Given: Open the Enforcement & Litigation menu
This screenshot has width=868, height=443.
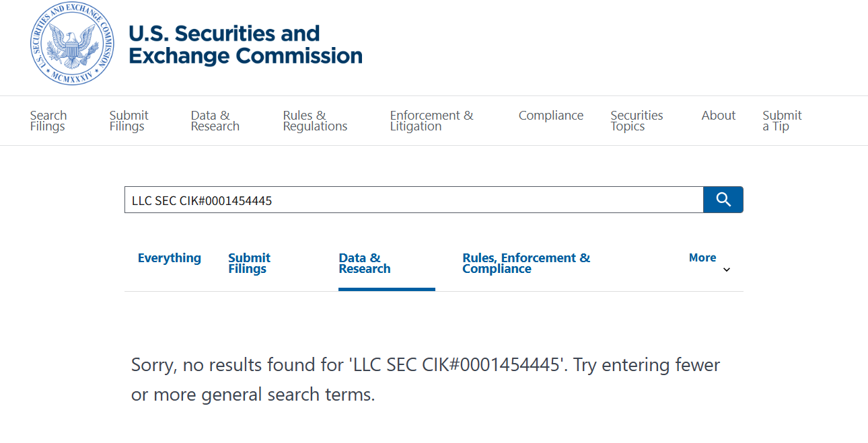Looking at the screenshot, I should (x=431, y=121).
